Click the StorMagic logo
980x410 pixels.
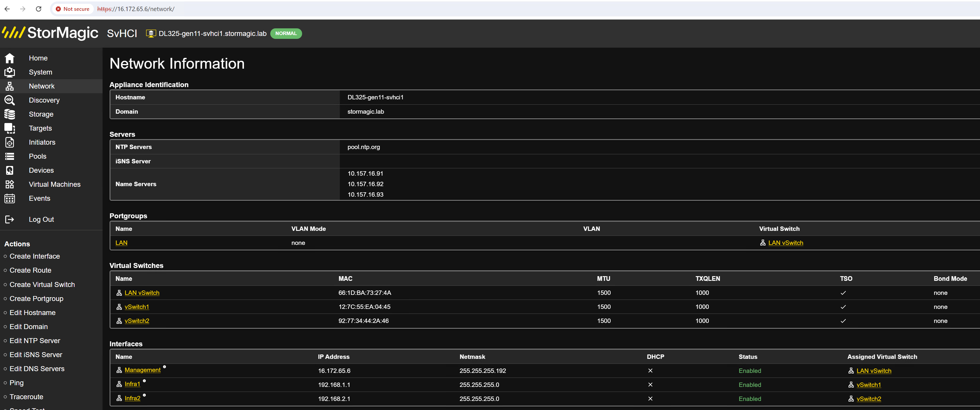point(50,33)
